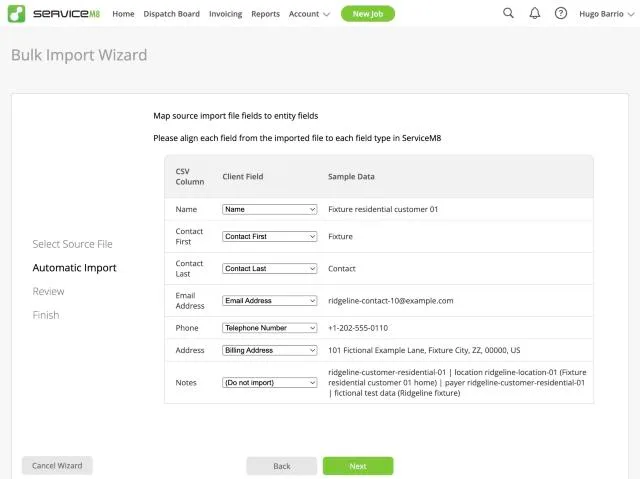Click the Address CSV column label
Image resolution: width=640 pixels, height=479 pixels.
[190, 350]
